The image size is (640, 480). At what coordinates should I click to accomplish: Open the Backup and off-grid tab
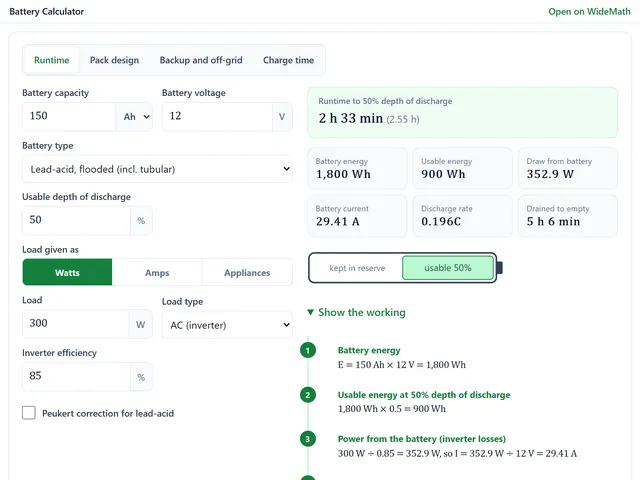coord(201,60)
